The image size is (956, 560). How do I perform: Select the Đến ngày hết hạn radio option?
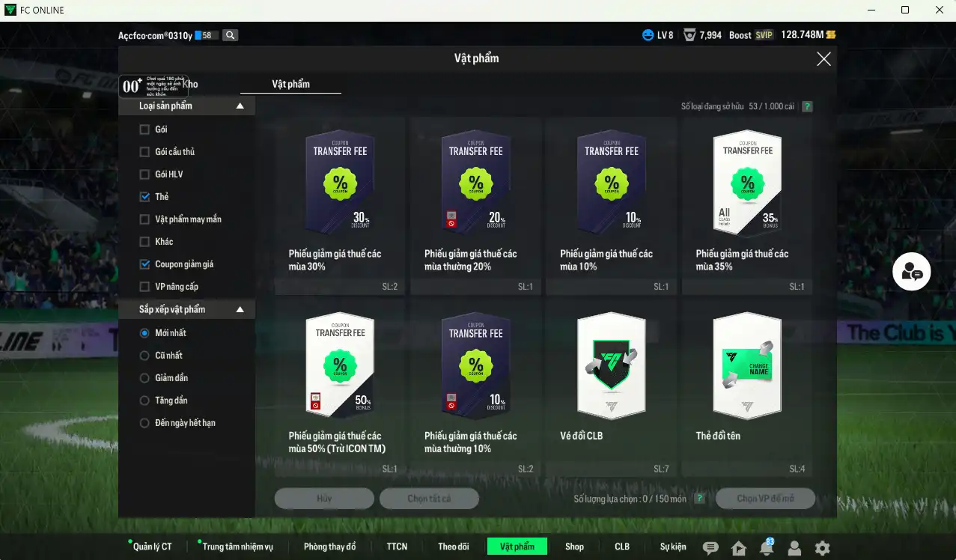tap(144, 423)
